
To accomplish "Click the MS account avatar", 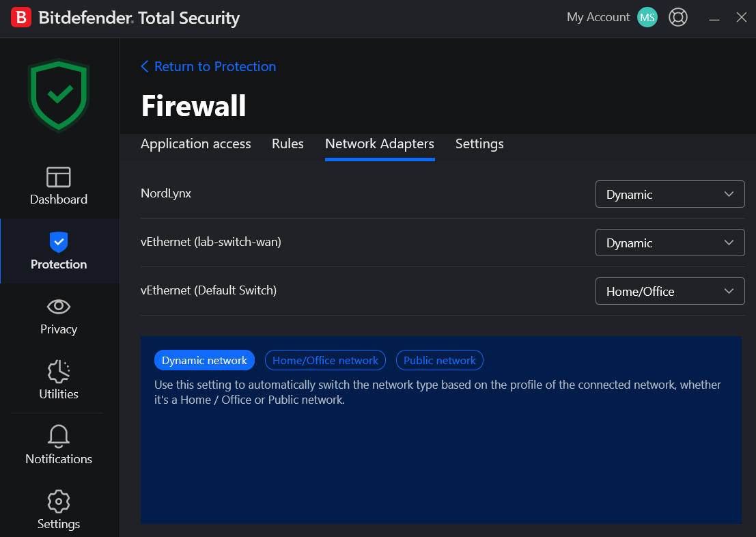I will pyautogui.click(x=647, y=17).
